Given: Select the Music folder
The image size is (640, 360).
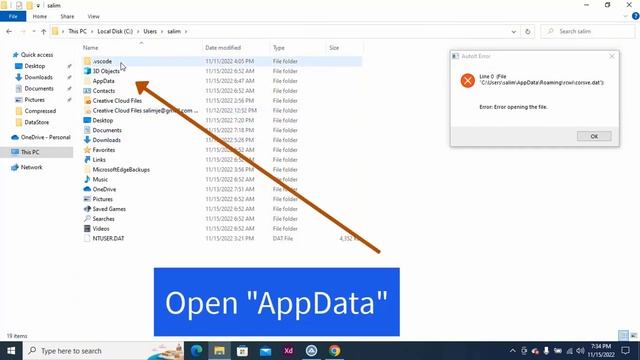Looking at the screenshot, I should pos(100,179).
